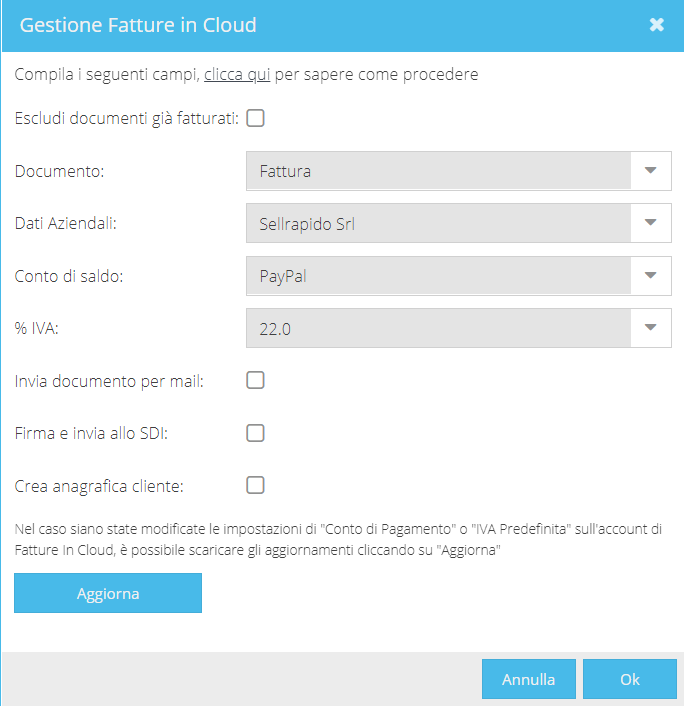Screen dimensions: 685x706
Task: Click the dialog title 'Gestione Fatture in Cloud'
Action: tap(138, 25)
